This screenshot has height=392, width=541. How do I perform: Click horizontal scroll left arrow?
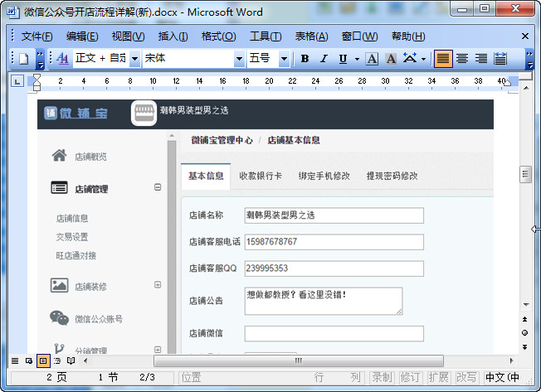coord(85,361)
